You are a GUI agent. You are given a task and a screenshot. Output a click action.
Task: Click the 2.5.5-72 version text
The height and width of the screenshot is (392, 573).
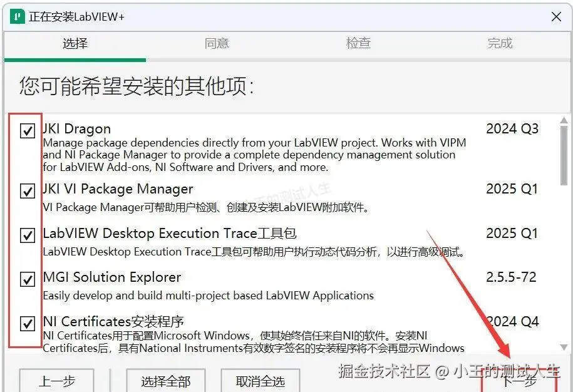pyautogui.click(x=511, y=277)
